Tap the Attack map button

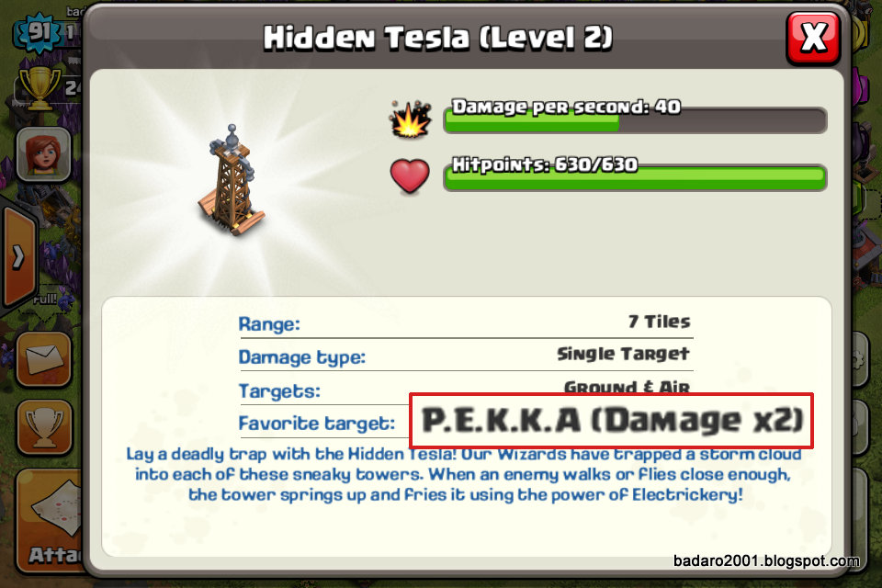click(51, 521)
